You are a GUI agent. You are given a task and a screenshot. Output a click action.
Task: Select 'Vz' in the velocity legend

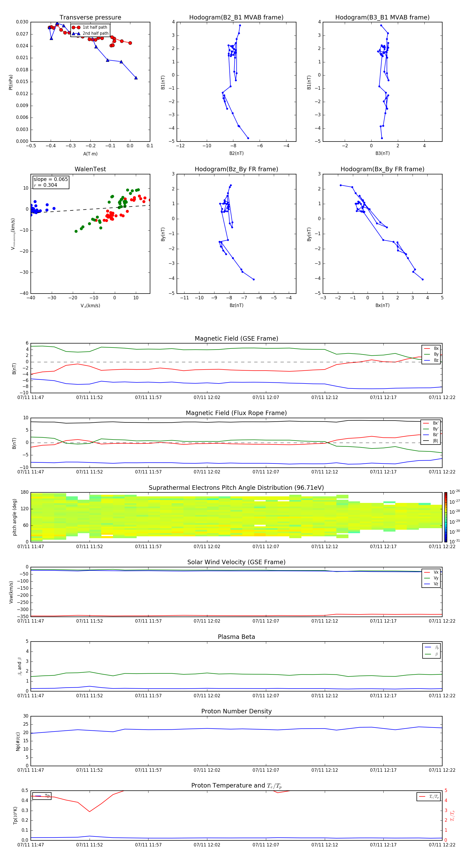(x=431, y=584)
